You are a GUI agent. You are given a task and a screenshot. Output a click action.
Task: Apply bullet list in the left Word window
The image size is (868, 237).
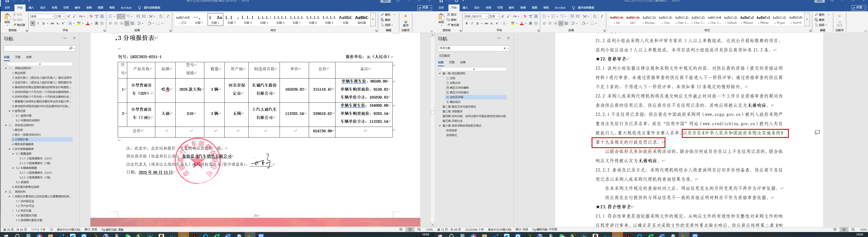[x=111, y=16]
